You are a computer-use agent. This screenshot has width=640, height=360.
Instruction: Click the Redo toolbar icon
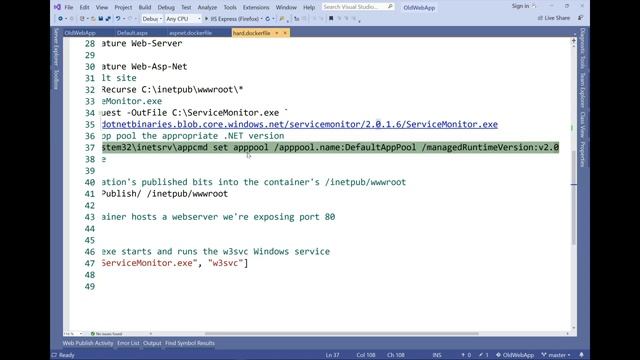[130, 19]
